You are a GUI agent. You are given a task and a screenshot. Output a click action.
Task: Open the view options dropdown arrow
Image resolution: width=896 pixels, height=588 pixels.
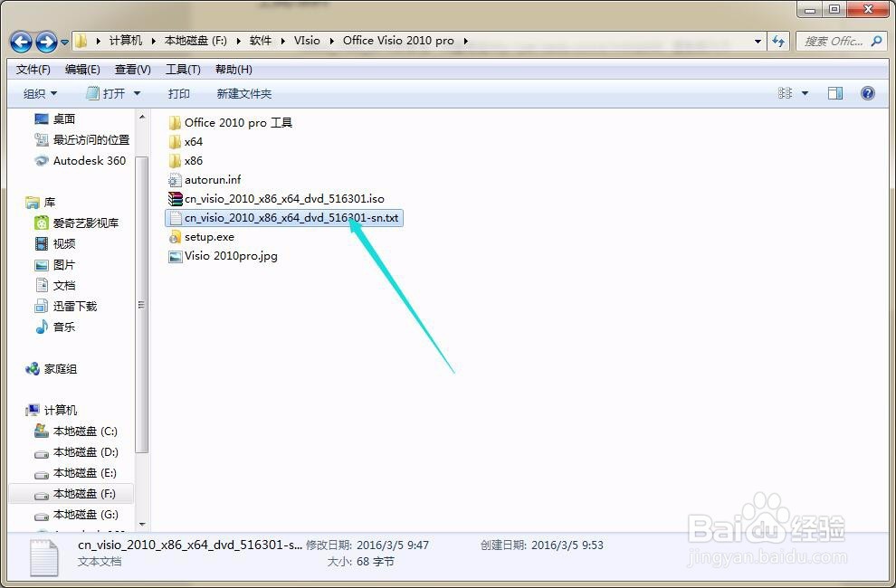(x=805, y=93)
